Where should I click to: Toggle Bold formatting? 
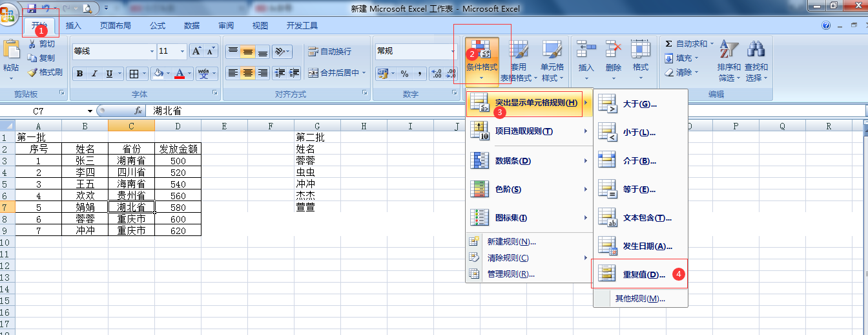pyautogui.click(x=79, y=73)
